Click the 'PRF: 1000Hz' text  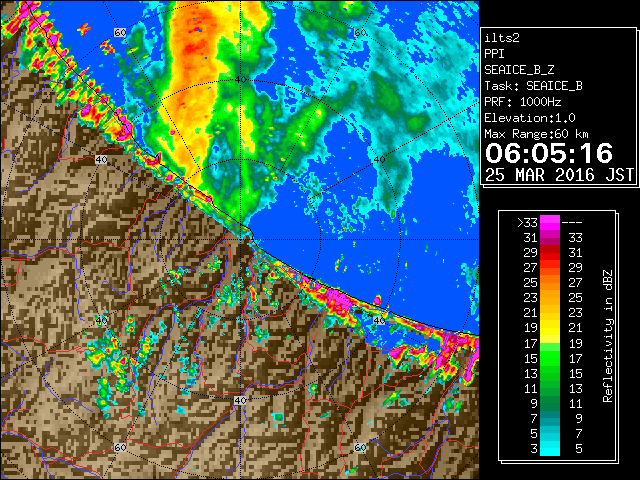tap(523, 102)
